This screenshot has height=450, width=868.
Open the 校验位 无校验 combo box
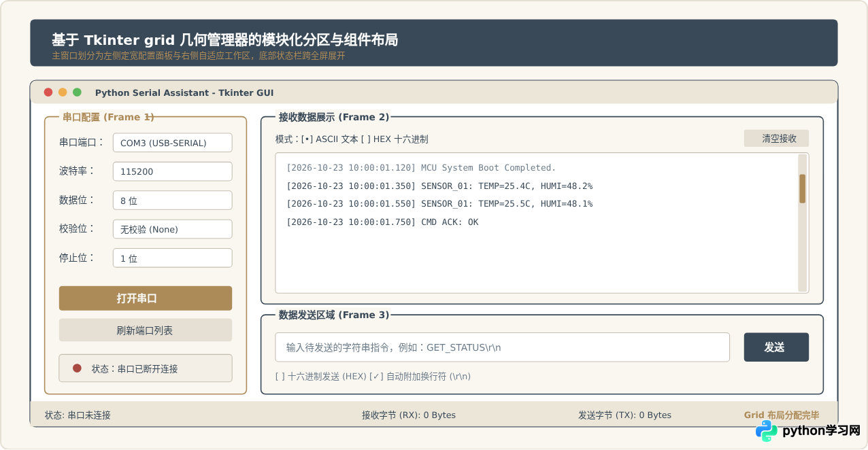point(172,229)
